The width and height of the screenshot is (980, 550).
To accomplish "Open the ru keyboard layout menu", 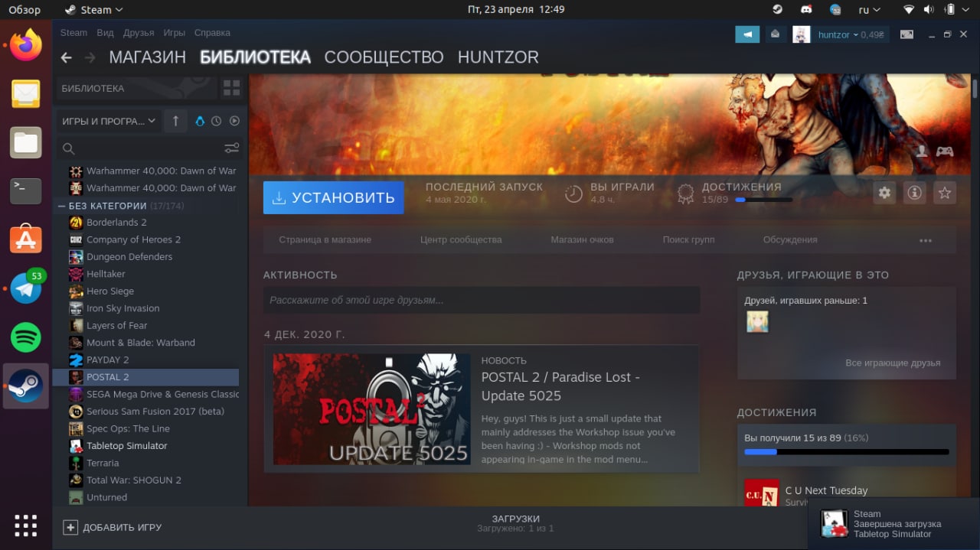I will [868, 10].
